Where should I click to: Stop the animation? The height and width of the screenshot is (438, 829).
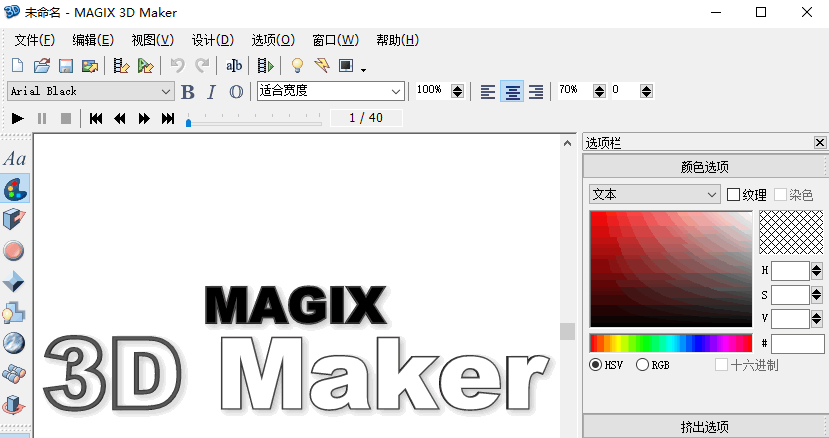tap(66, 118)
